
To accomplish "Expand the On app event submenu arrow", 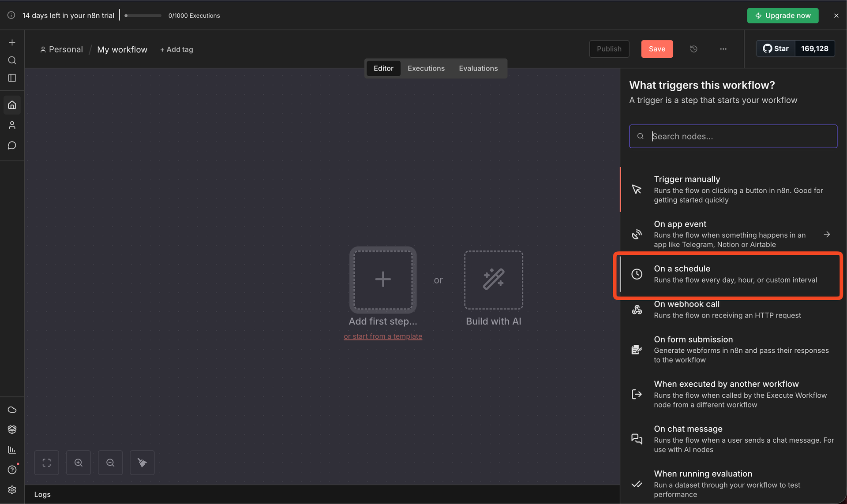I will click(x=827, y=235).
